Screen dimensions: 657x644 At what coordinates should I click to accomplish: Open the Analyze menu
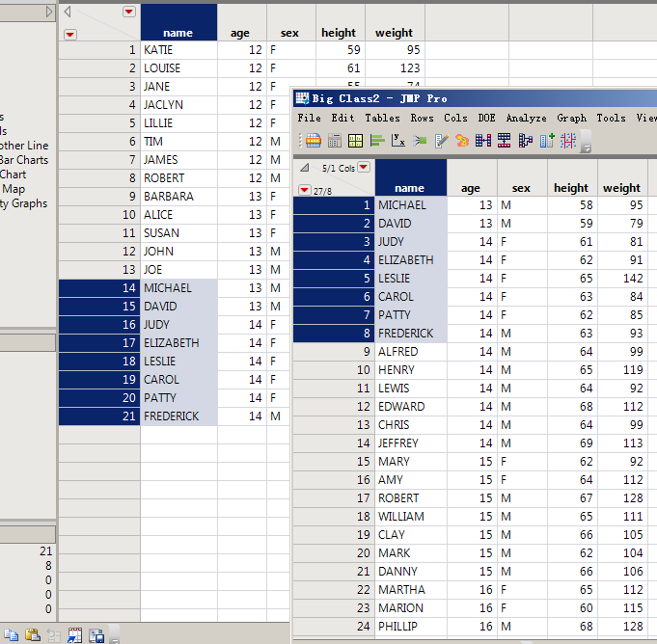coord(526,118)
